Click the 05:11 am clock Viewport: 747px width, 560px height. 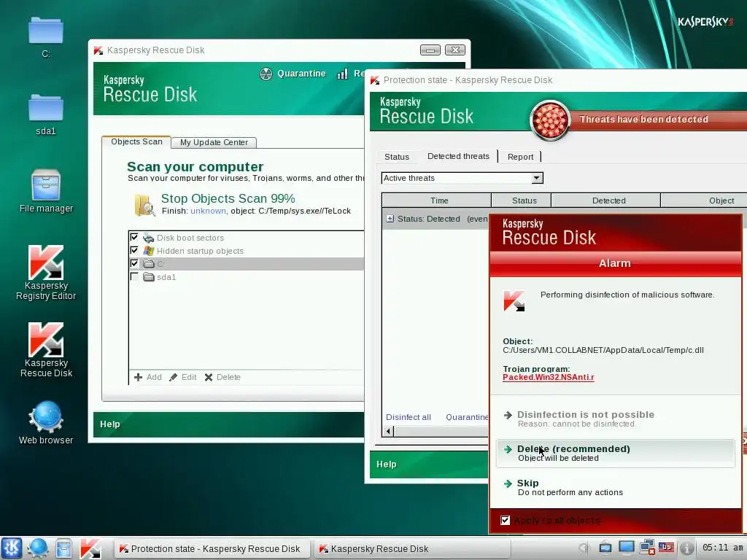tap(722, 548)
